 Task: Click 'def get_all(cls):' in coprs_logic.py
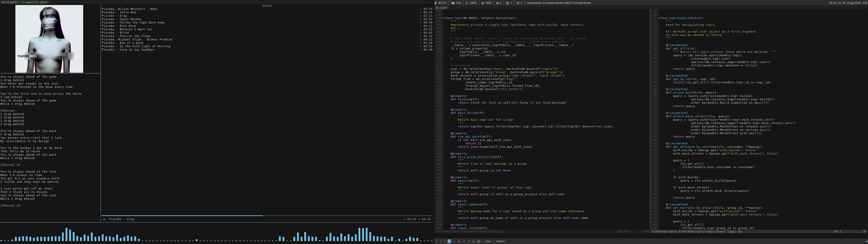coord(681,49)
